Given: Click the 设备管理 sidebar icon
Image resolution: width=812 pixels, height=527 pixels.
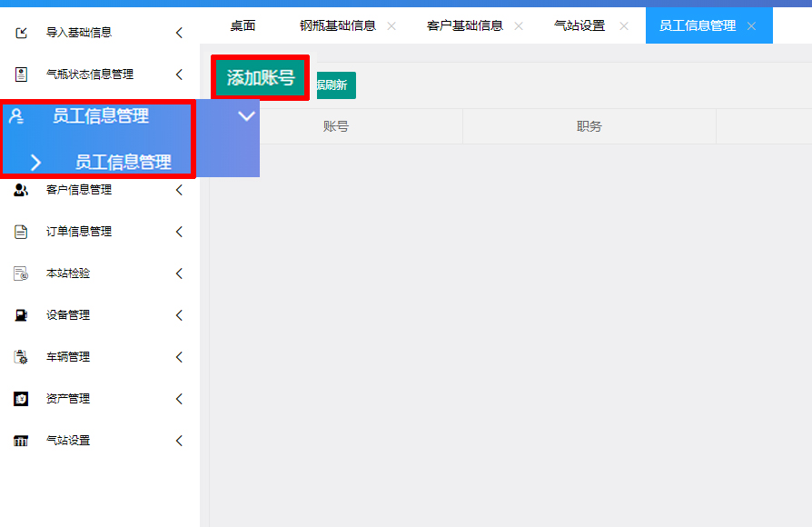Looking at the screenshot, I should [x=21, y=315].
